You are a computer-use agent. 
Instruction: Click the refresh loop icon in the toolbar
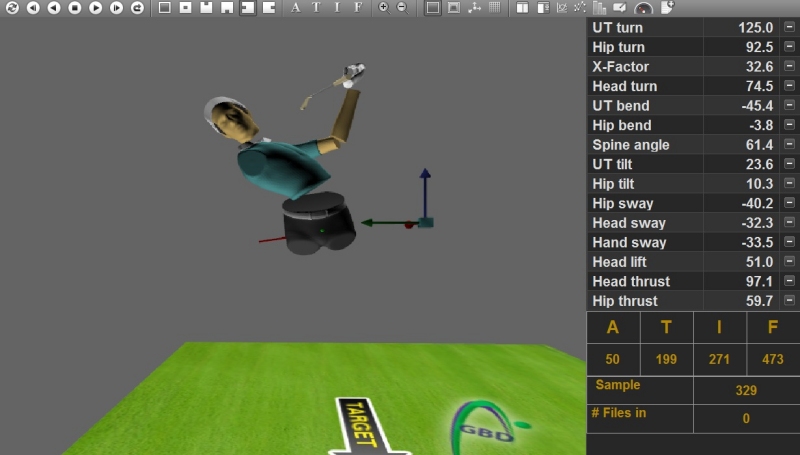click(x=12, y=8)
